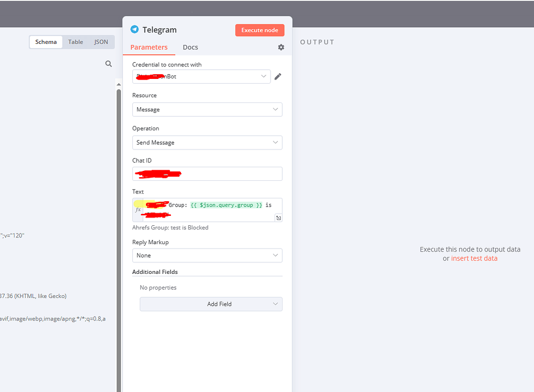Switch to the Docs tab
This screenshot has width=534, height=392.
point(190,47)
